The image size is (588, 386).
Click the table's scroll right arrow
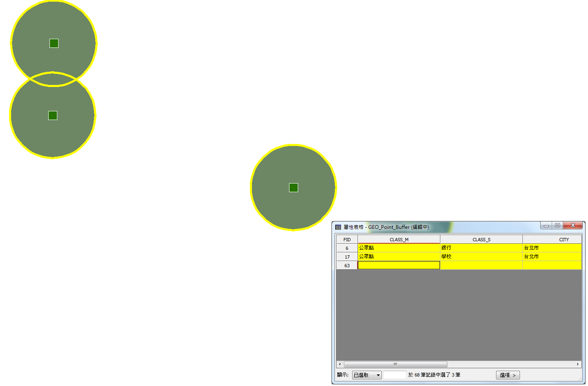(578, 365)
